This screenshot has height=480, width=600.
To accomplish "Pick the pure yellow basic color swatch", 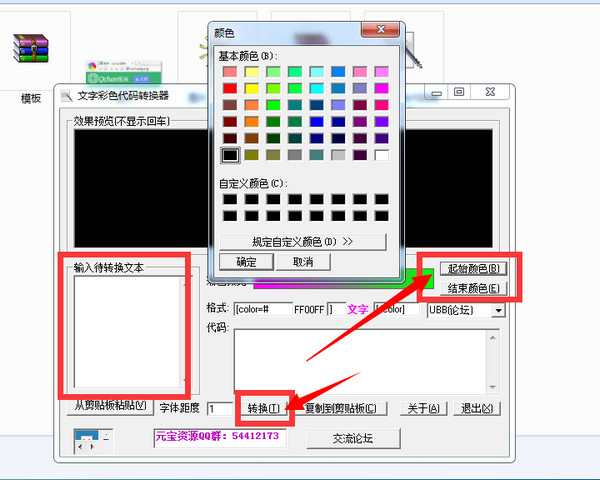I will 252,88.
